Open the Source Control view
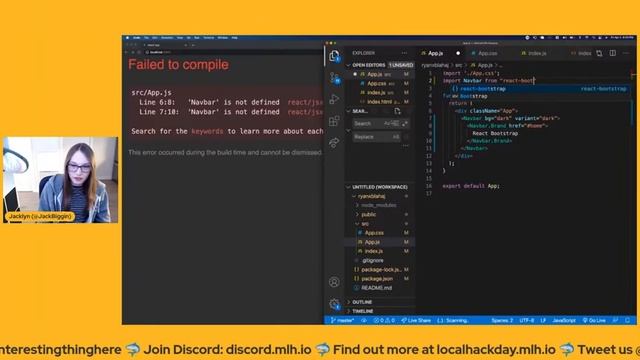The width and height of the screenshot is (640, 360). [x=334, y=78]
